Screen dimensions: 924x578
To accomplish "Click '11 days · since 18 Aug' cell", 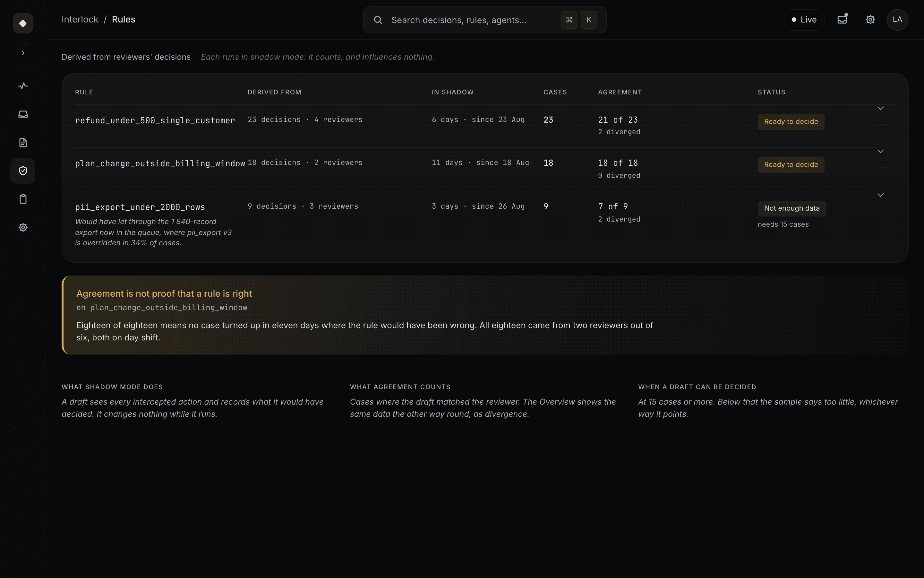I will pos(480,163).
